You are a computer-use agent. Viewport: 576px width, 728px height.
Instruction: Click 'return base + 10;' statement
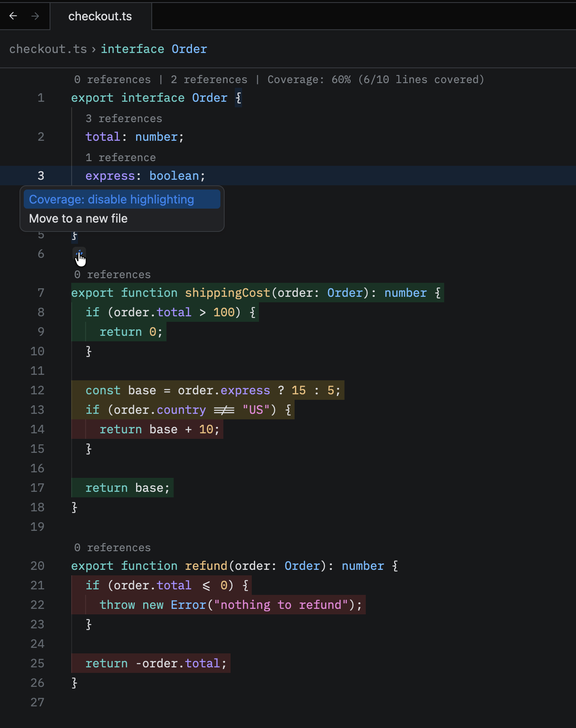pyautogui.click(x=160, y=430)
